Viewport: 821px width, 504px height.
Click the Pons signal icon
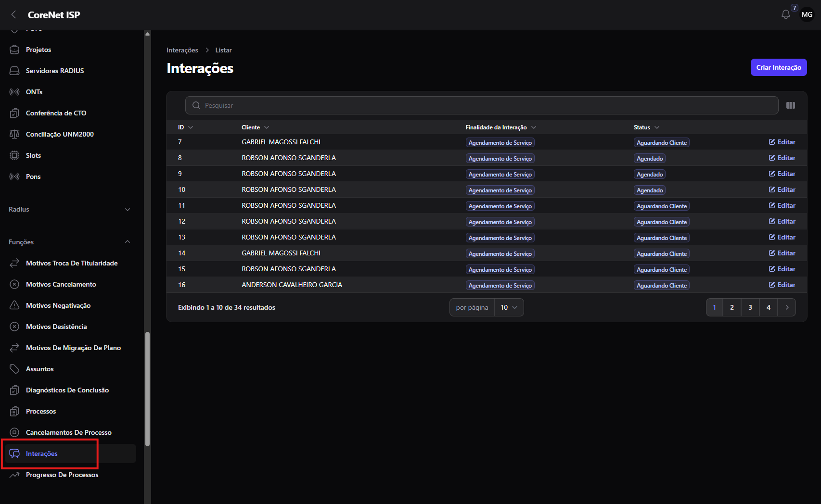[14, 176]
